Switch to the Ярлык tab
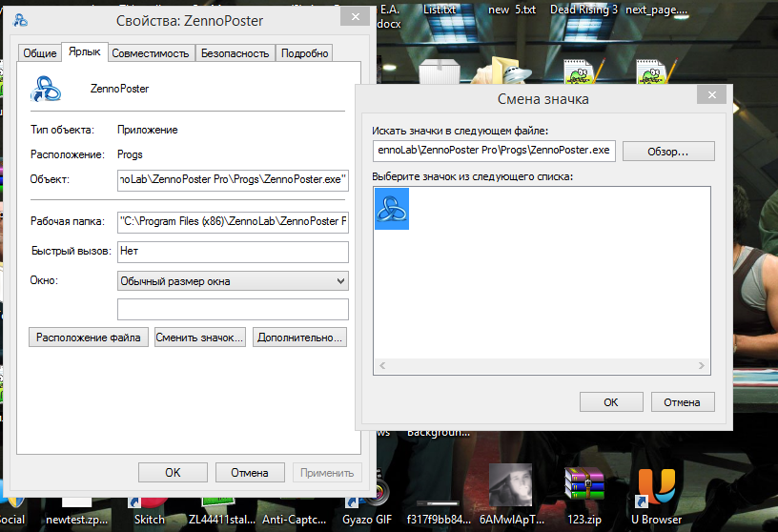 [x=84, y=51]
